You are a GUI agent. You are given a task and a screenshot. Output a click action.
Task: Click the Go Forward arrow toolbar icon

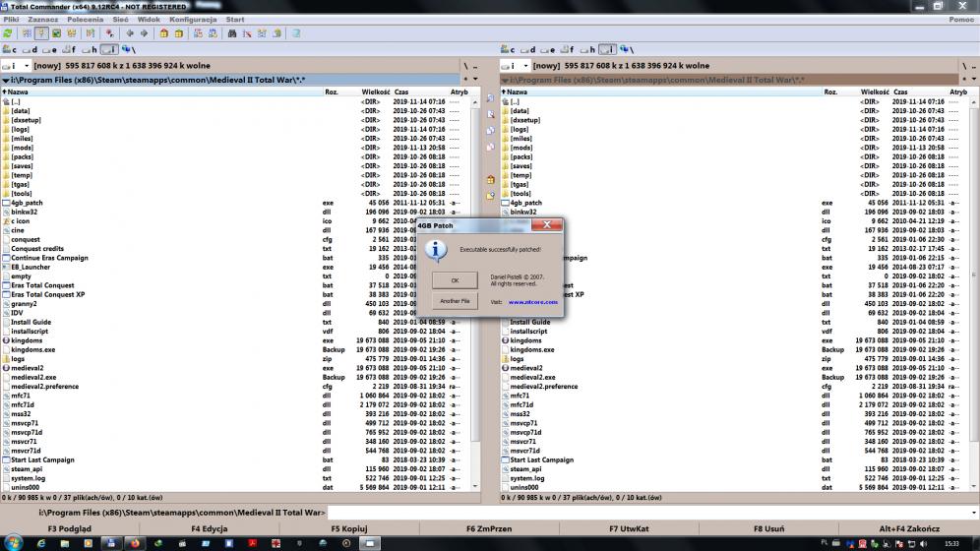click(144, 32)
